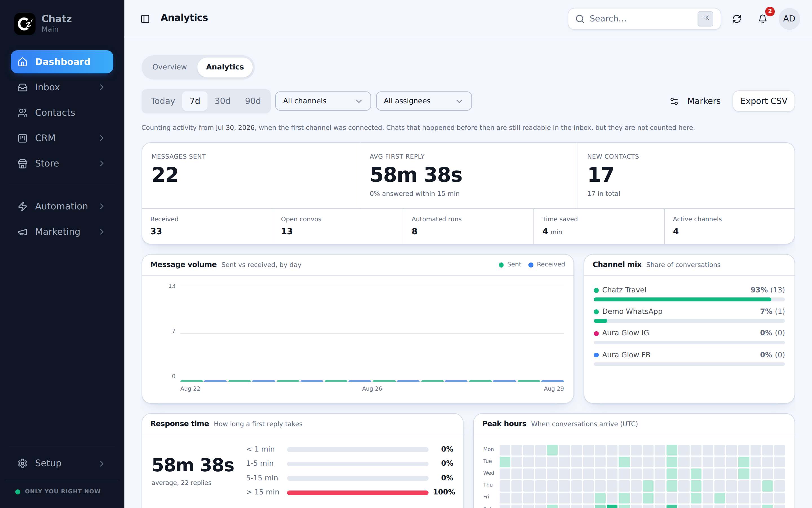The height and width of the screenshot is (508, 812).
Task: Expand the Setup submenu chevron
Action: pos(102,463)
